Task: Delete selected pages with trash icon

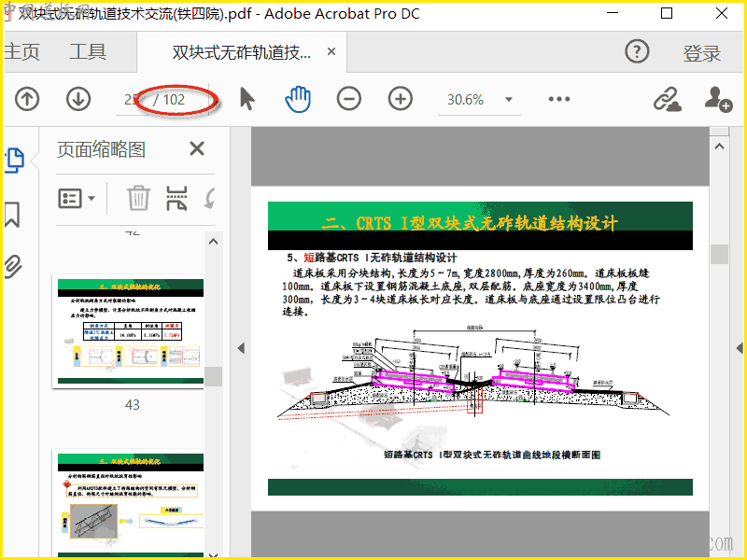Action: click(138, 198)
